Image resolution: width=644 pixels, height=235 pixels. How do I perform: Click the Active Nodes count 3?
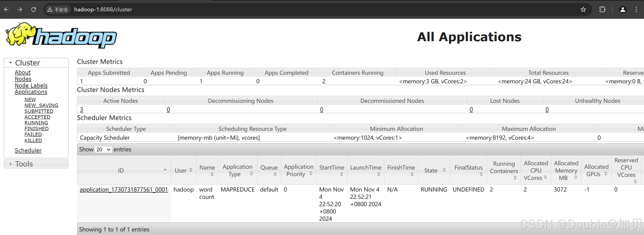point(82,109)
